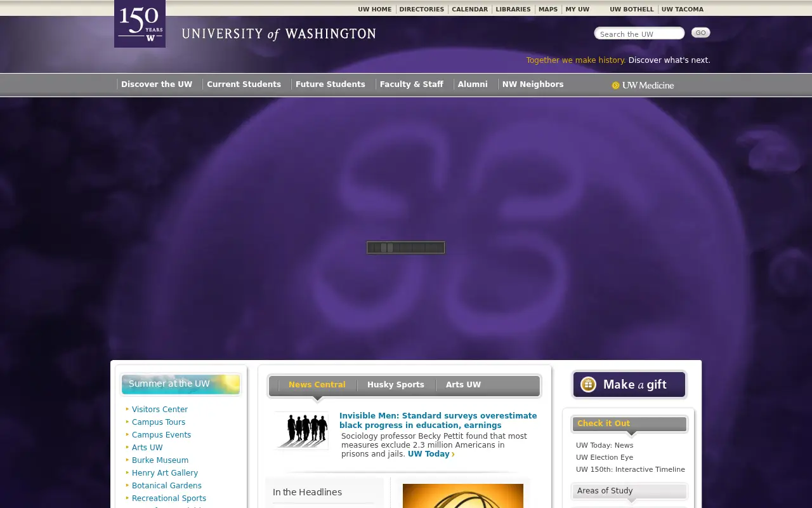
Task: Open Arts UW in the sidebar list
Action: 147,448
